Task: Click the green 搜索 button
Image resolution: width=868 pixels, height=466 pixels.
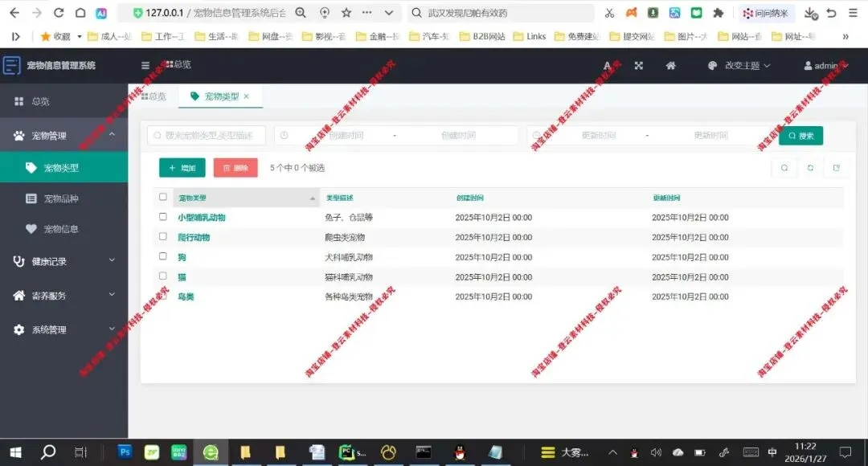Action: (800, 136)
